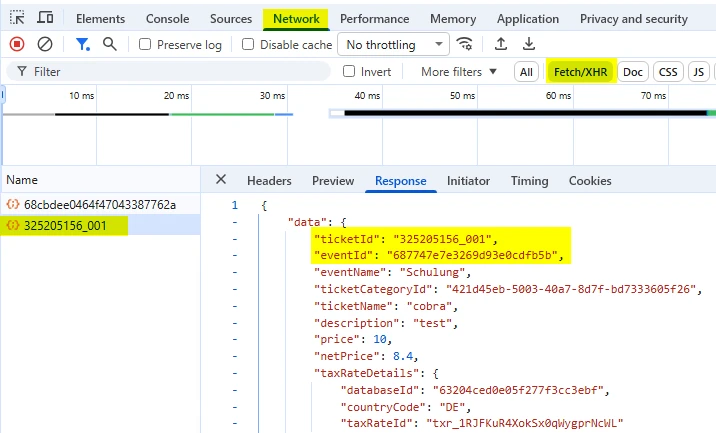Open network conditions wifi icon
Screen dimensions: 716x433
(x=464, y=44)
